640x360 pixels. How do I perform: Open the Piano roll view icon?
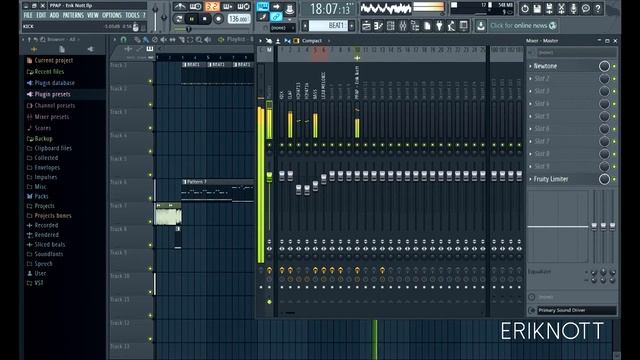point(378,26)
